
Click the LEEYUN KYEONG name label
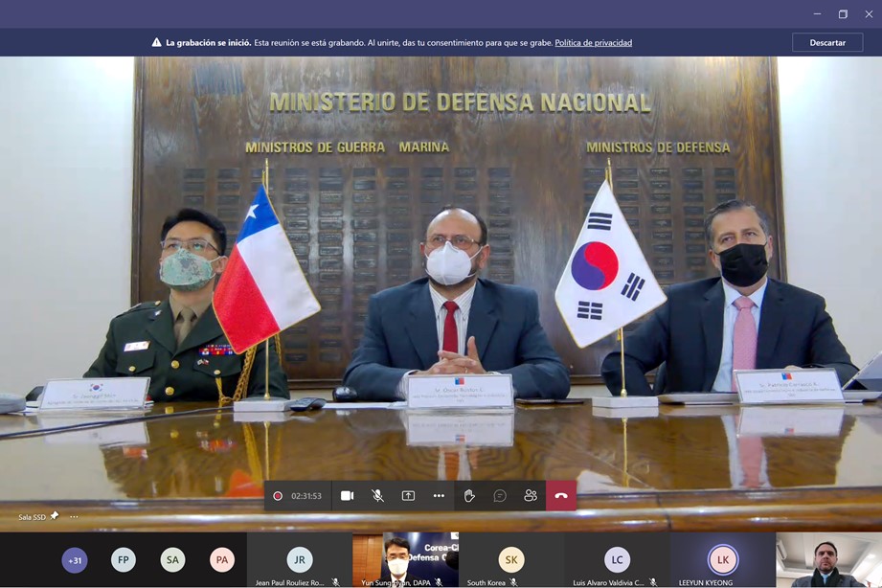[706, 583]
